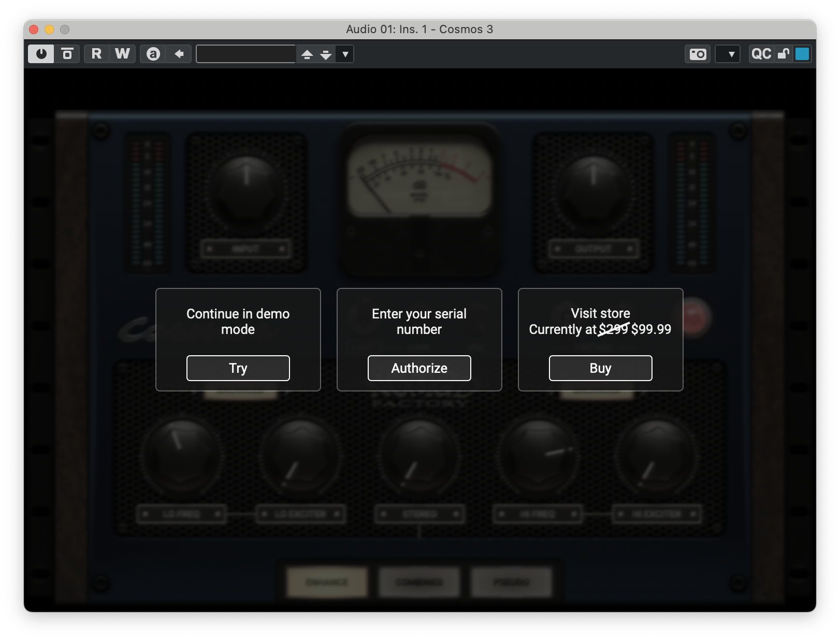Click the $99.99 price text
Viewport: 840px width, 640px height.
click(x=651, y=329)
